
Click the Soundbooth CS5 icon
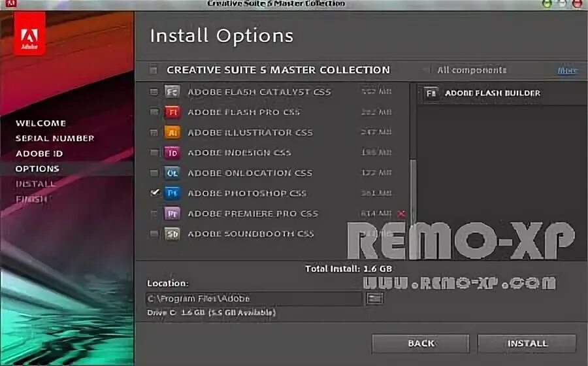click(172, 233)
